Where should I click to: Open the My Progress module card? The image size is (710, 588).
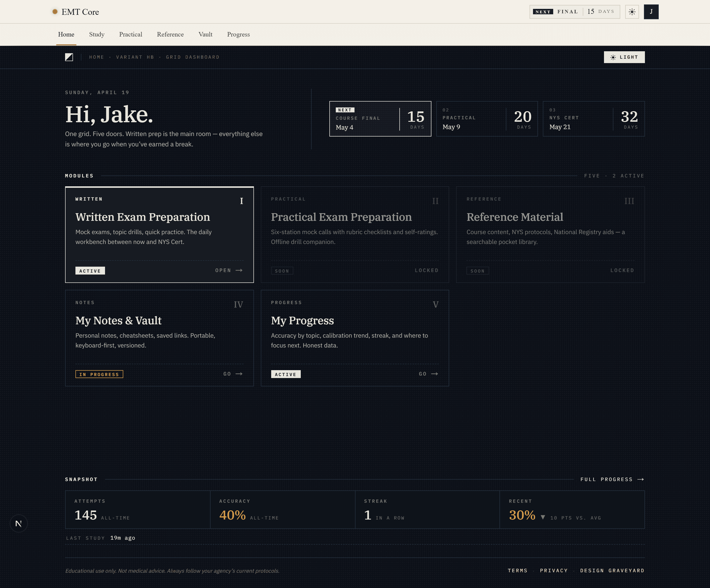click(355, 338)
